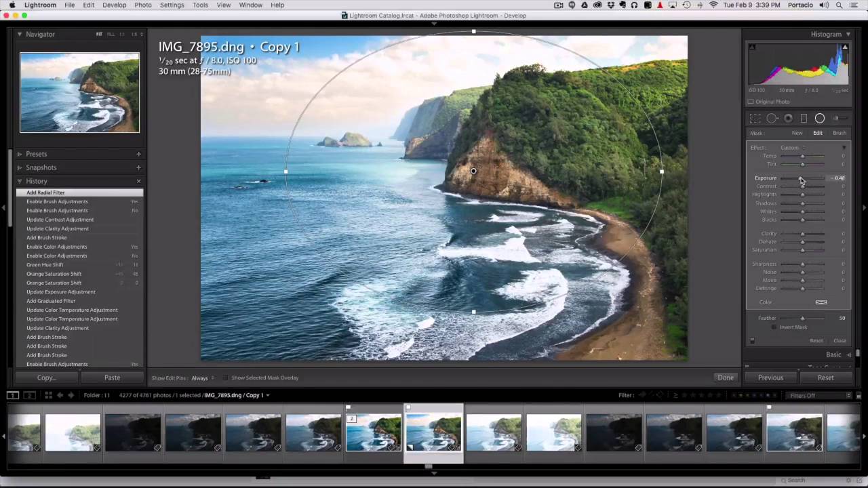Expand the Snapshots panel
The image size is (868, 488).
[20, 167]
